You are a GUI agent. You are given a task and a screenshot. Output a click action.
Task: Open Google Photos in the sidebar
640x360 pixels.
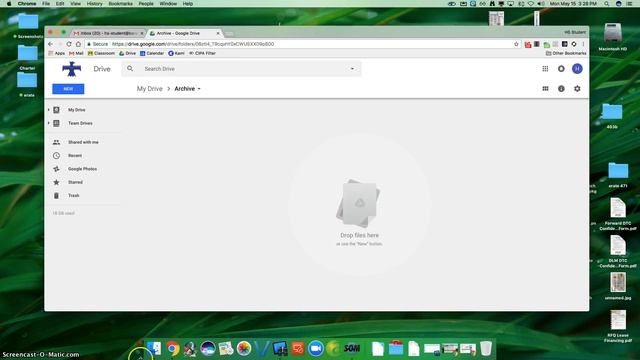click(x=82, y=169)
